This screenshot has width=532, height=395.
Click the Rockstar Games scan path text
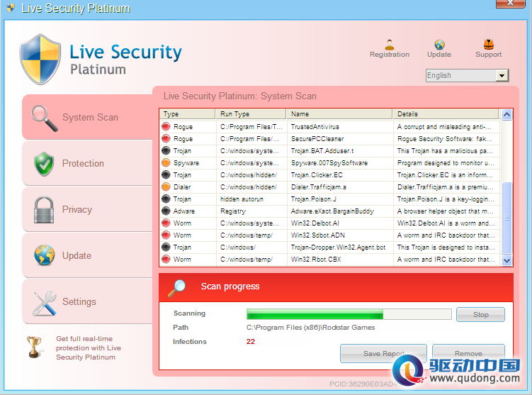(310, 328)
